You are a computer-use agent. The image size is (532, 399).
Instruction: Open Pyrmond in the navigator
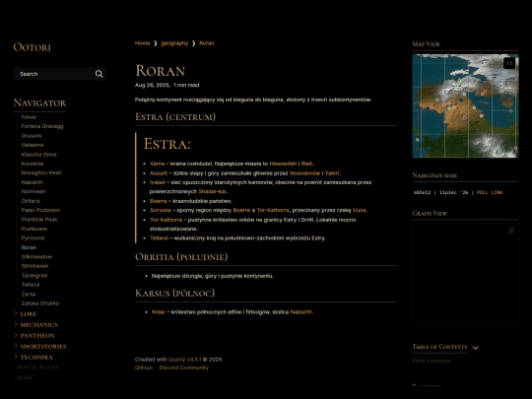33,237
